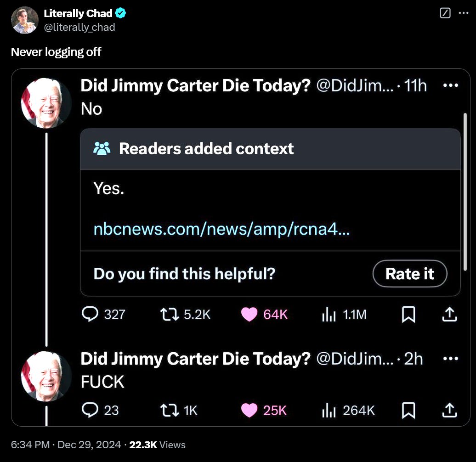Image resolution: width=476 pixels, height=462 pixels.
Task: Bookmark the 'No' tweet
Action: 408,314
